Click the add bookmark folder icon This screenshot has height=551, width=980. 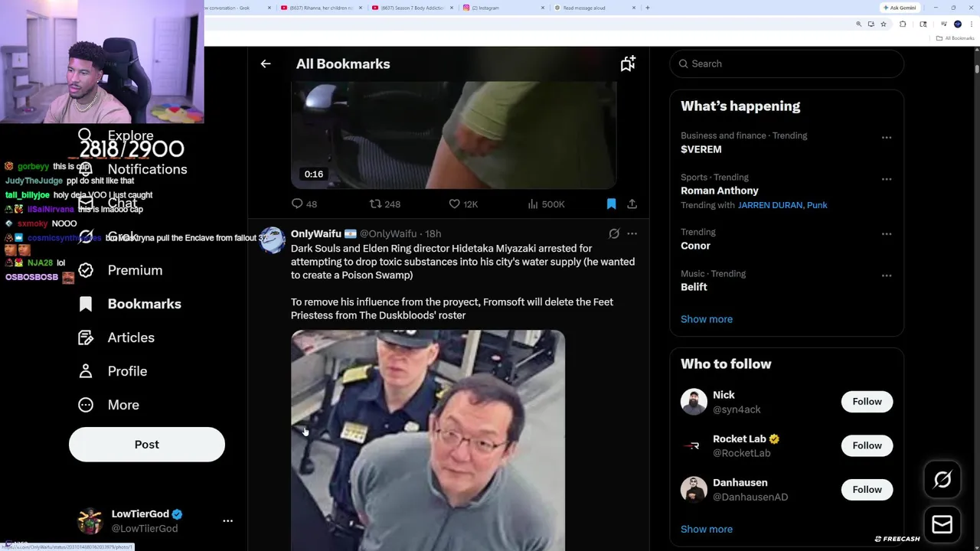pyautogui.click(x=628, y=64)
